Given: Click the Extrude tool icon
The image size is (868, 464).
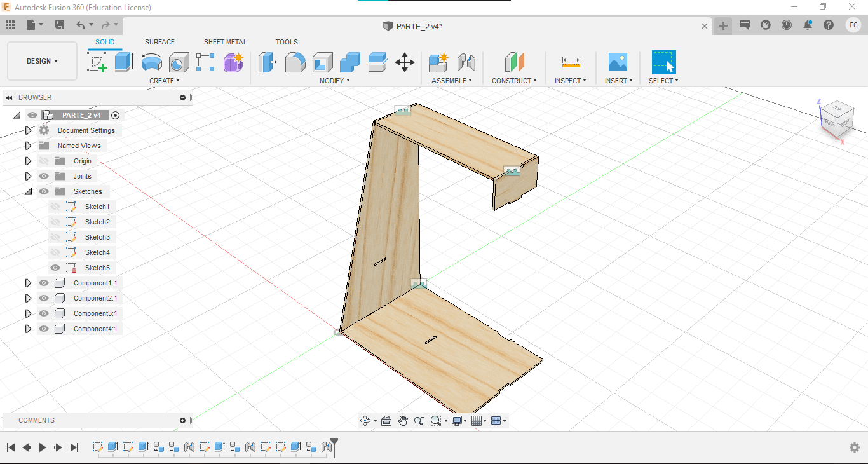Looking at the screenshot, I should click(124, 62).
